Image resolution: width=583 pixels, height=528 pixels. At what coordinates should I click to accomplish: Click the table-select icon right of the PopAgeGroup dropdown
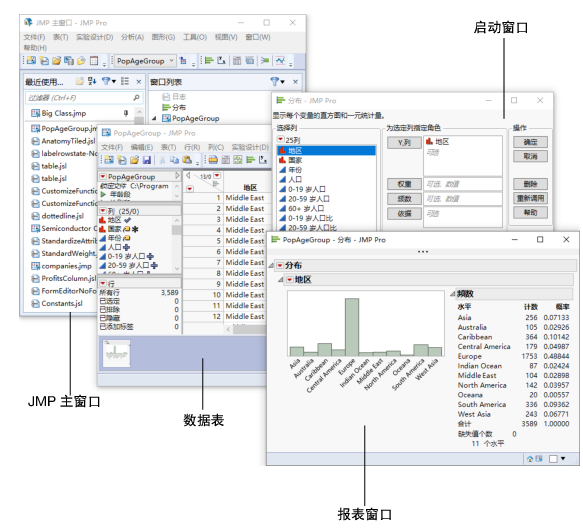point(183,60)
